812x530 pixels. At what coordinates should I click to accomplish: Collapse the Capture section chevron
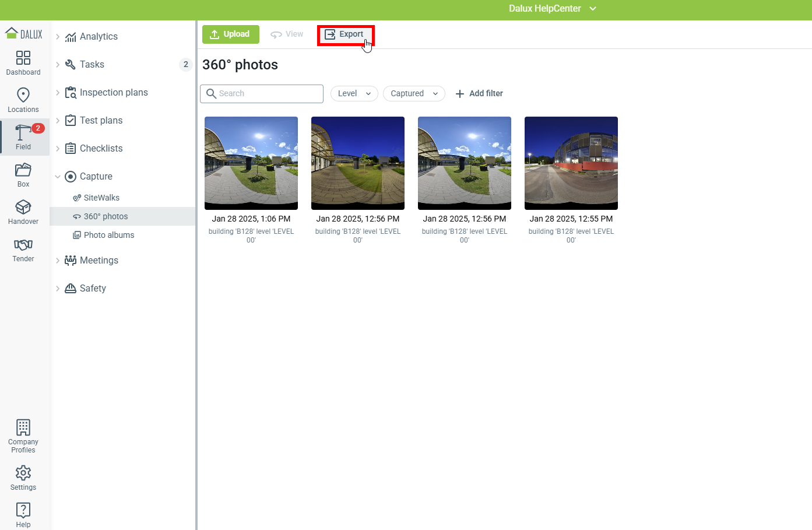(58, 177)
